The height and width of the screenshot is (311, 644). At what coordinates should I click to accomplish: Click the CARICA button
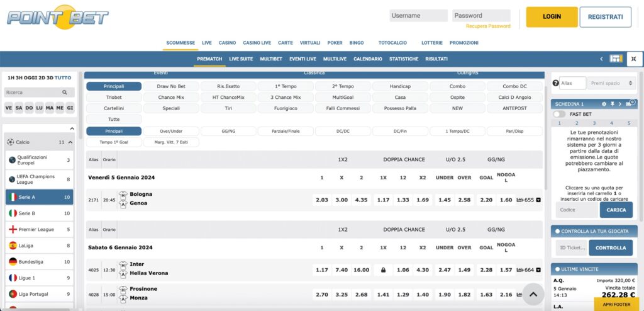pyautogui.click(x=616, y=210)
